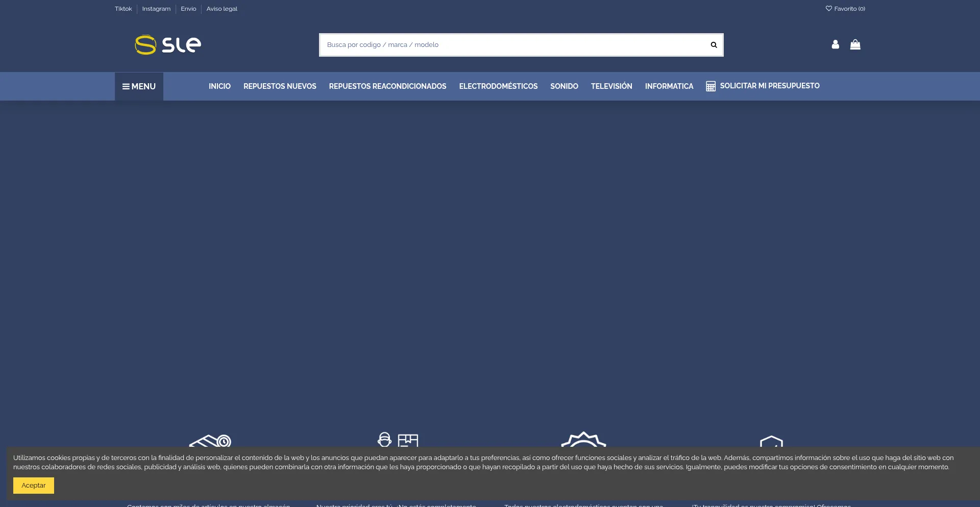Viewport: 980px width, 507px height.
Task: Click SOLICITAR MI PRESUPUESTO link
Action: [x=769, y=86]
